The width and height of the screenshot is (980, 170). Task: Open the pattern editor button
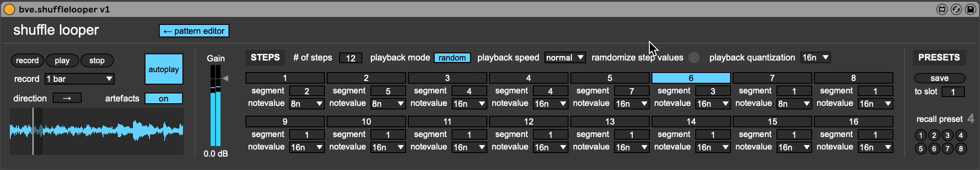tap(194, 31)
